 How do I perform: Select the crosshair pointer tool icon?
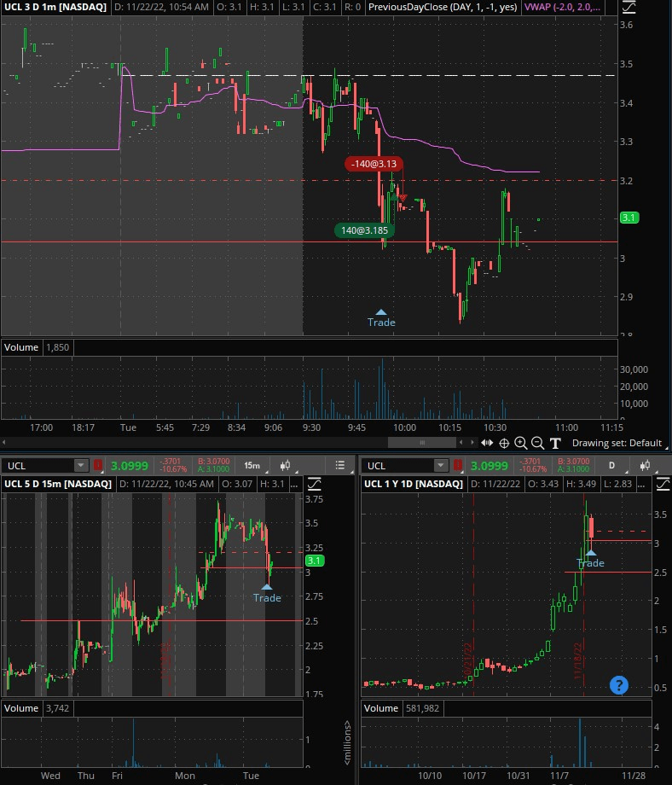504,443
